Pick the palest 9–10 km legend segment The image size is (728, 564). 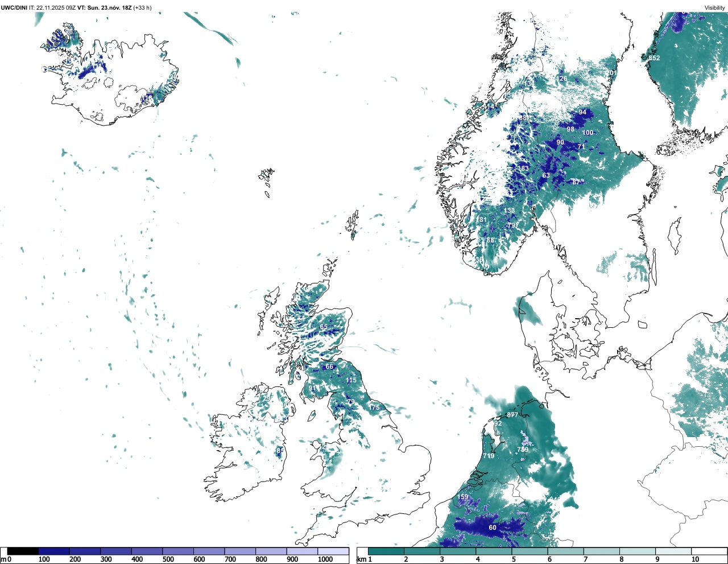[673, 551]
